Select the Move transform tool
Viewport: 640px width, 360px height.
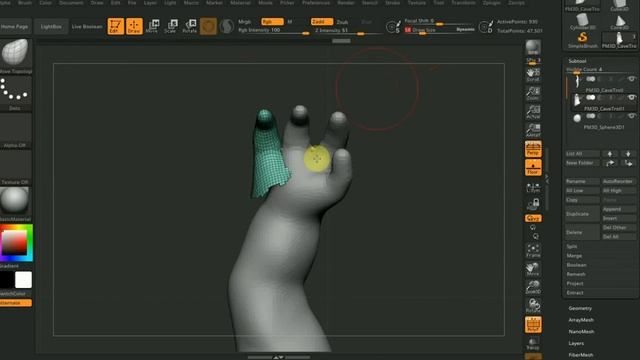[x=152, y=26]
